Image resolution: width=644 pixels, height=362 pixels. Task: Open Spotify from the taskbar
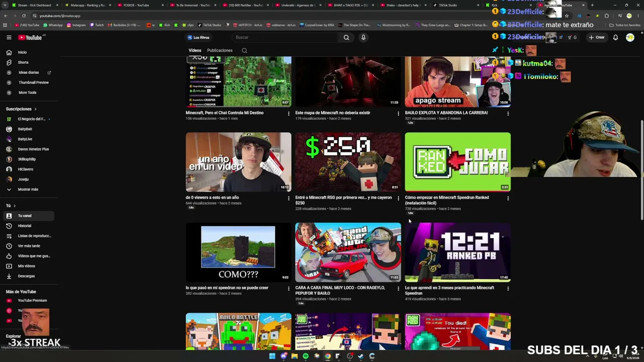pos(305,356)
